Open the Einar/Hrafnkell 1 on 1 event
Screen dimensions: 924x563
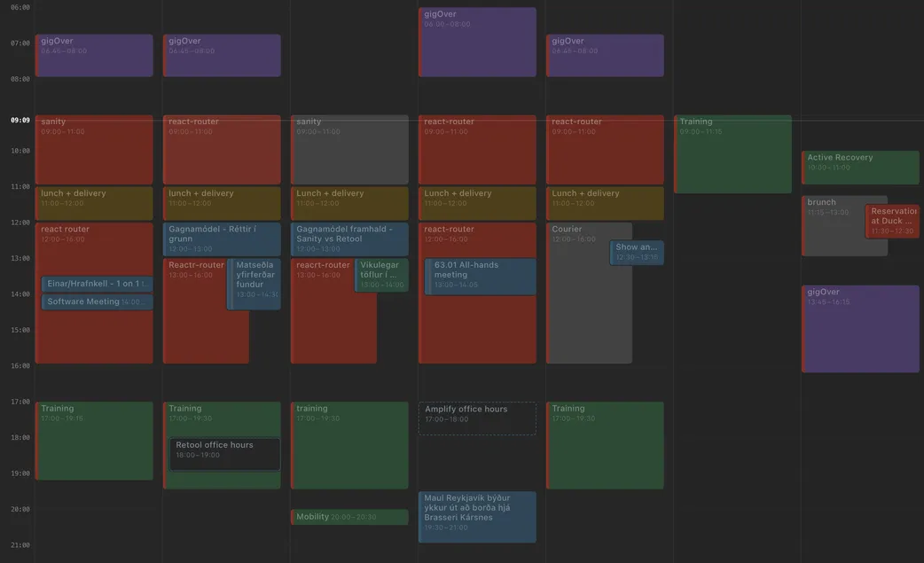[x=98, y=282]
